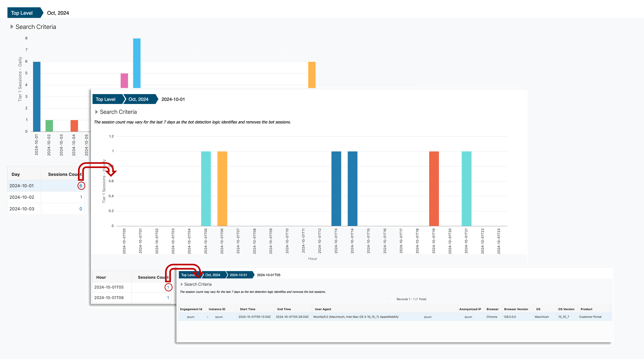Select the session row starting 2024-10-01T05:13:04Z

254,317
